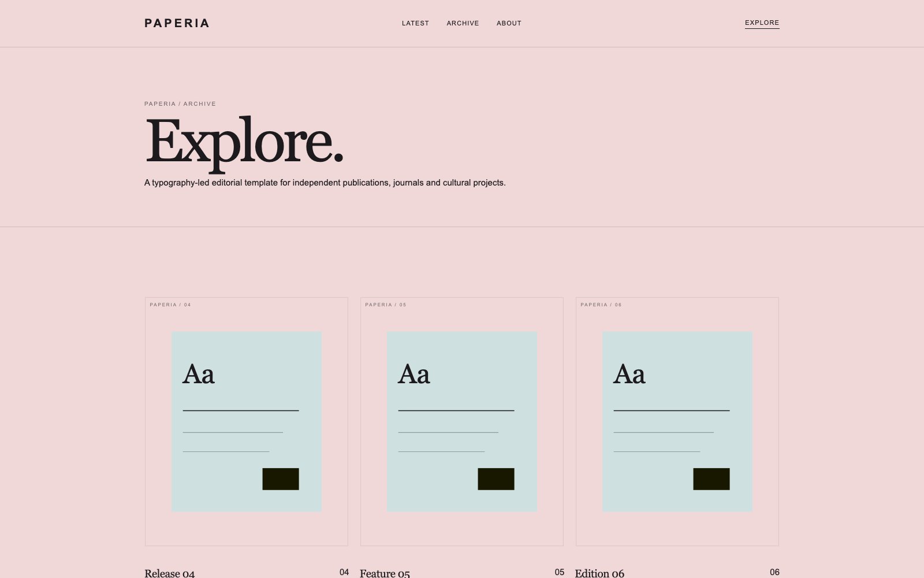Screen dimensions: 924x578
Task: Open the PAPERIA / 05 cover thumbnail
Action: coord(462,421)
